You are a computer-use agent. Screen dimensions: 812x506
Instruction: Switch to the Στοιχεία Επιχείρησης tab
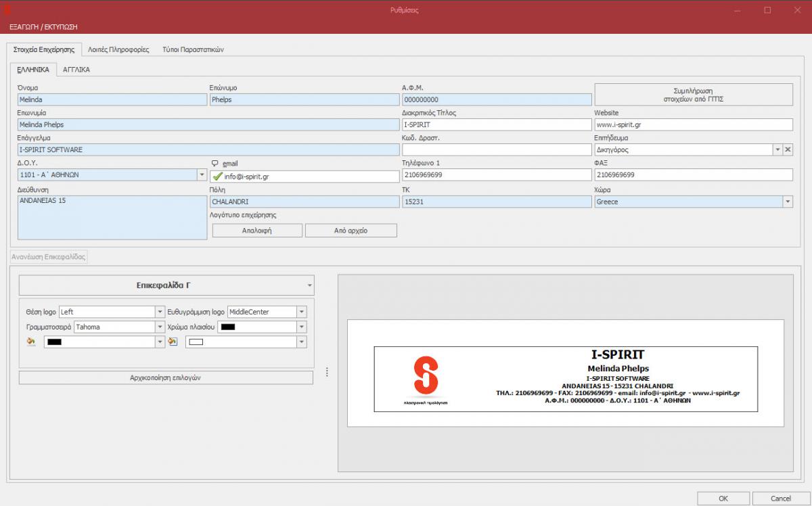tap(44, 49)
